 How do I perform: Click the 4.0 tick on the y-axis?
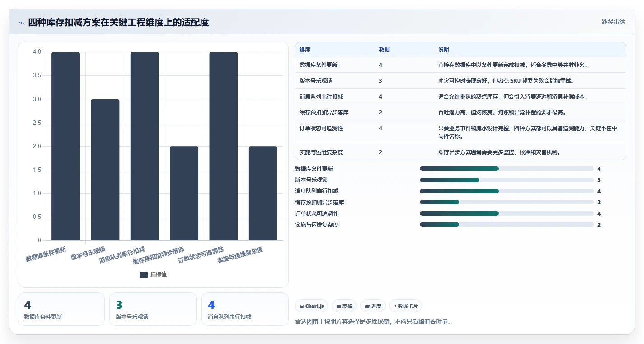(x=37, y=52)
